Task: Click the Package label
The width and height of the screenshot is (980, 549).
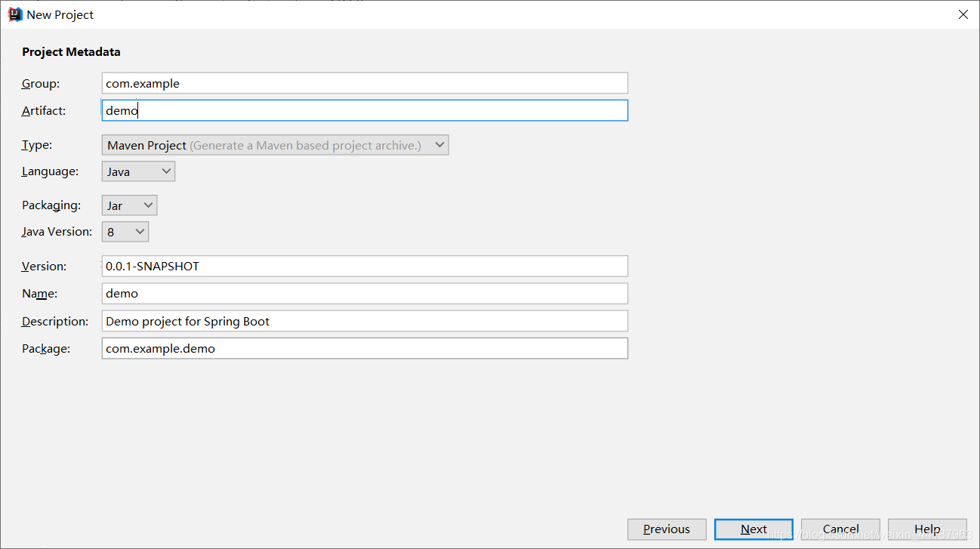Action: pos(46,348)
